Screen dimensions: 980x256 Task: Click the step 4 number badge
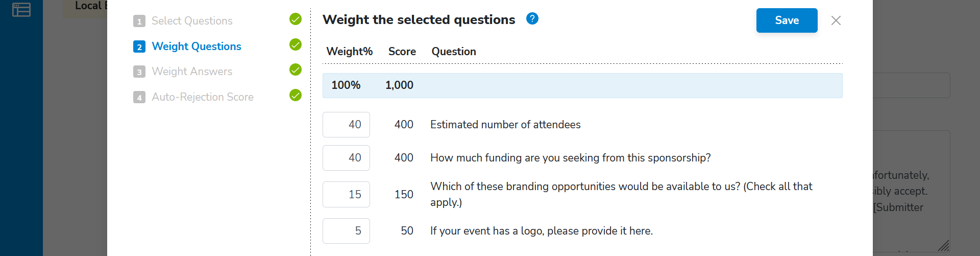point(139,97)
